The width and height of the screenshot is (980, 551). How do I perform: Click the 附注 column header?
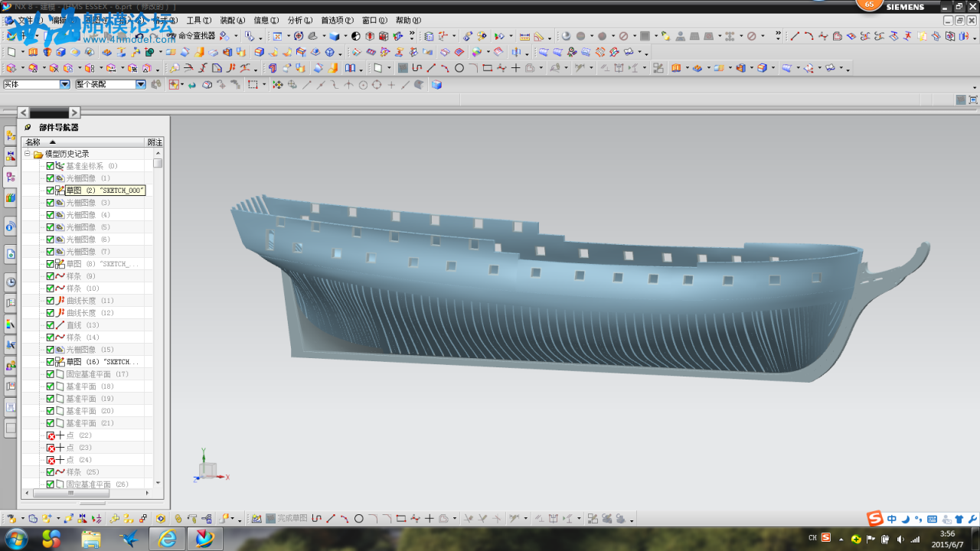pyautogui.click(x=155, y=142)
